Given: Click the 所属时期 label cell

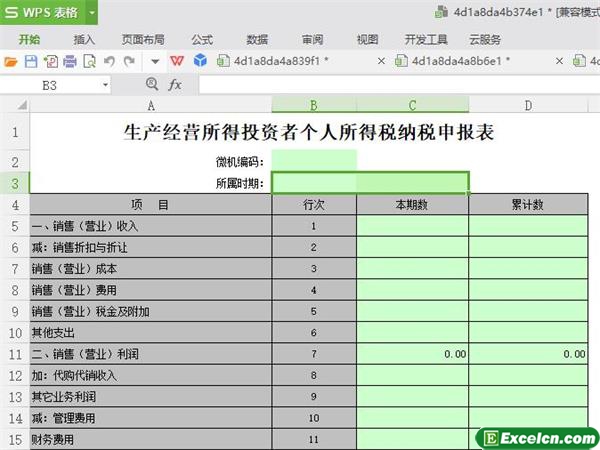Looking at the screenshot, I should [151, 184].
